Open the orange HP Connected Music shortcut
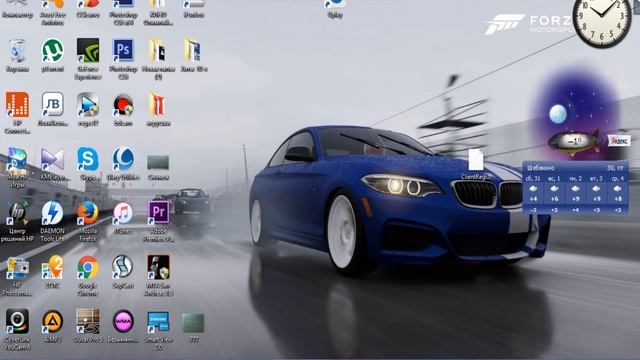Viewport: 640px width, 360px height. pyautogui.click(x=17, y=105)
